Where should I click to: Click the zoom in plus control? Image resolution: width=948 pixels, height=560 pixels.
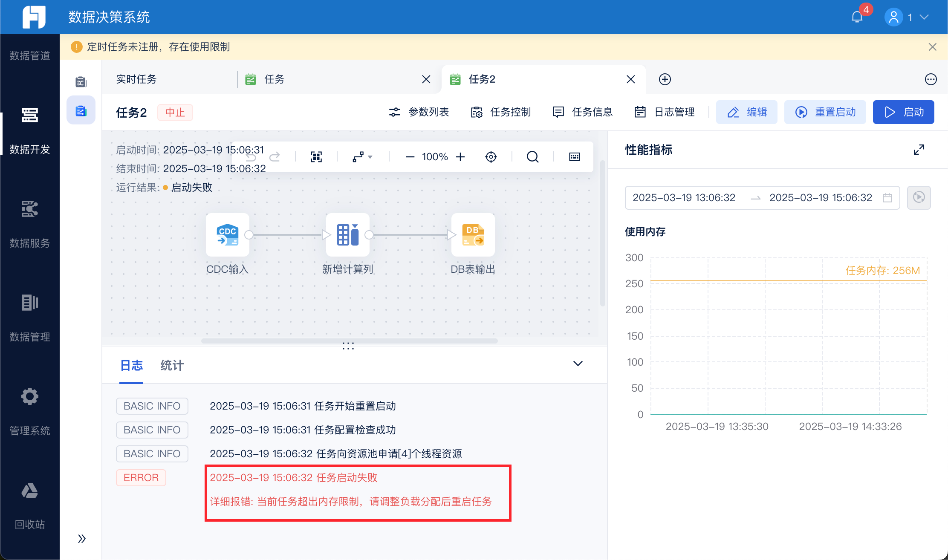[460, 157]
